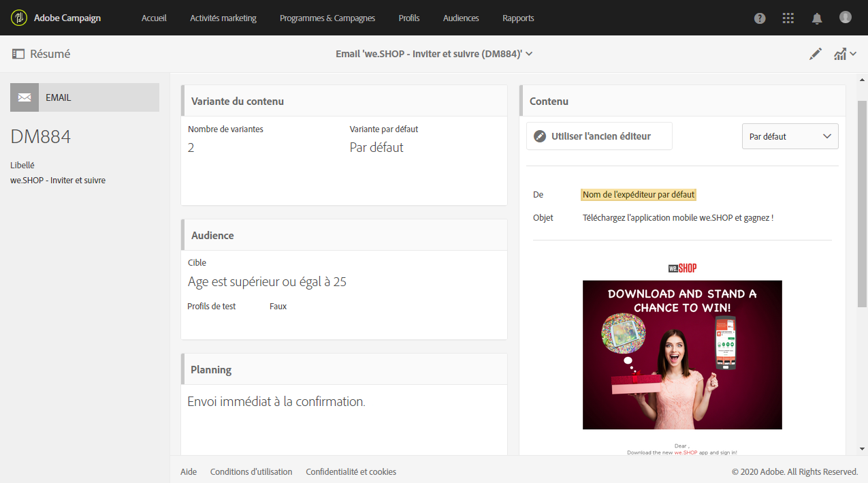Open the Audiences menu
Screen dimensions: 868x483
pos(461,18)
